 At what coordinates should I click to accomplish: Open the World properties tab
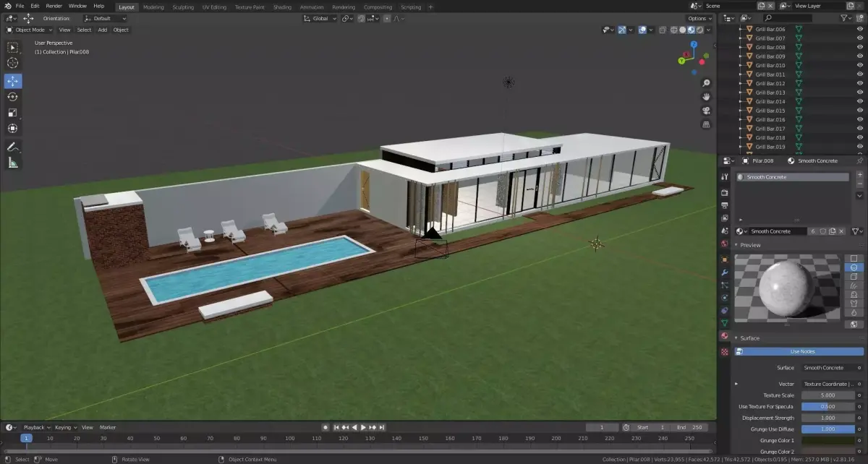(x=724, y=244)
